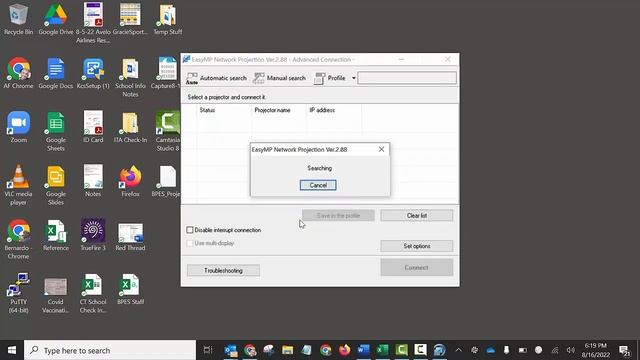Click the Status column header

[x=224, y=110]
